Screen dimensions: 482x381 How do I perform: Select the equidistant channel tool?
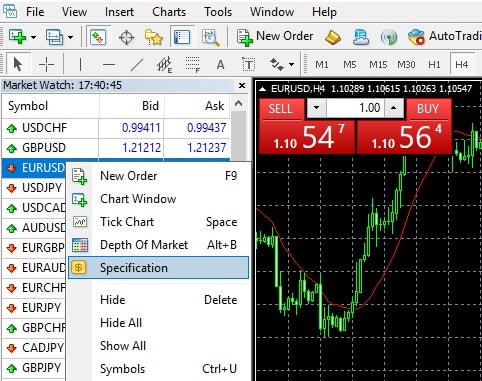(x=165, y=64)
